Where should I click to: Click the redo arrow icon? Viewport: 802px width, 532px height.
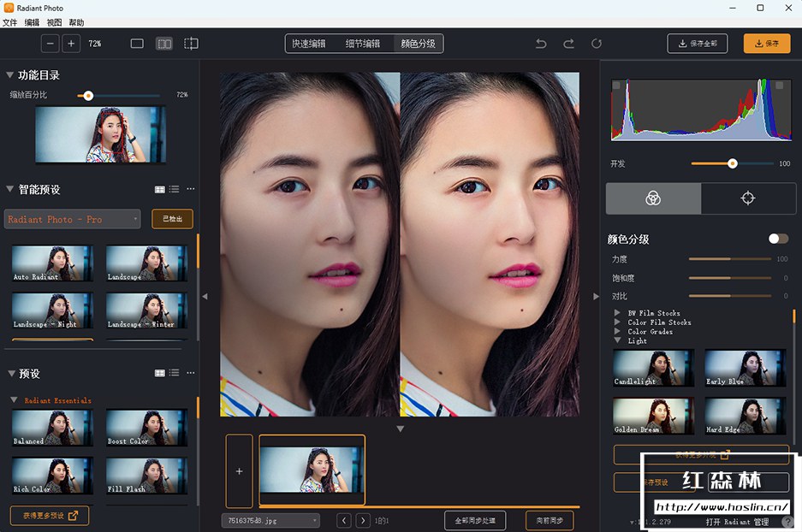pos(569,44)
